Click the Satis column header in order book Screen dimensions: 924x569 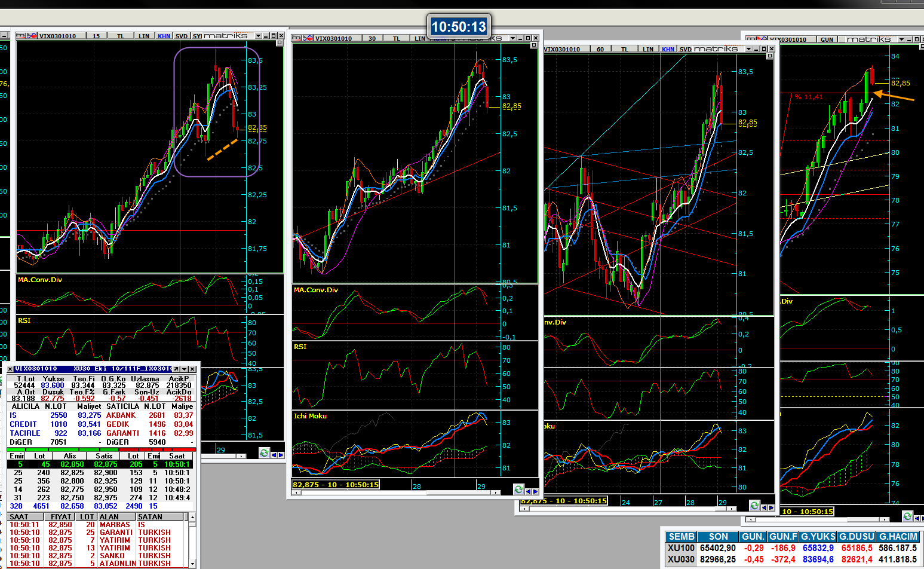click(x=104, y=455)
